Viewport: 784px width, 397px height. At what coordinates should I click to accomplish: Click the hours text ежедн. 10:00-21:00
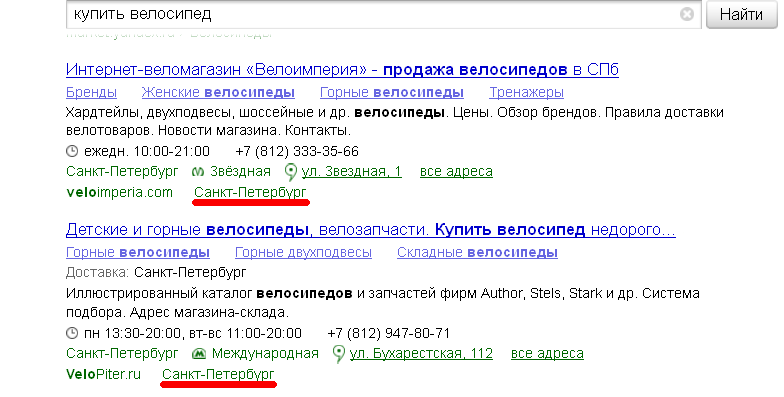coord(146,151)
